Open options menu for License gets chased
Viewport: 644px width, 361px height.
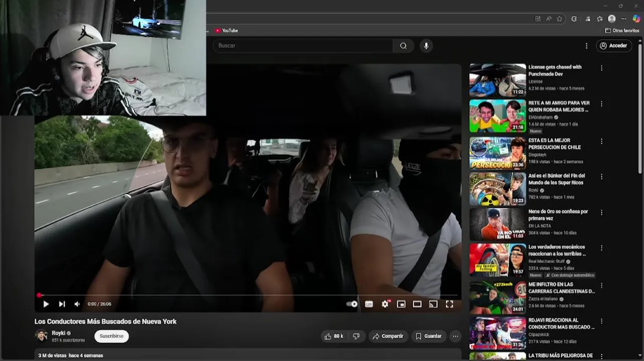[x=601, y=68]
